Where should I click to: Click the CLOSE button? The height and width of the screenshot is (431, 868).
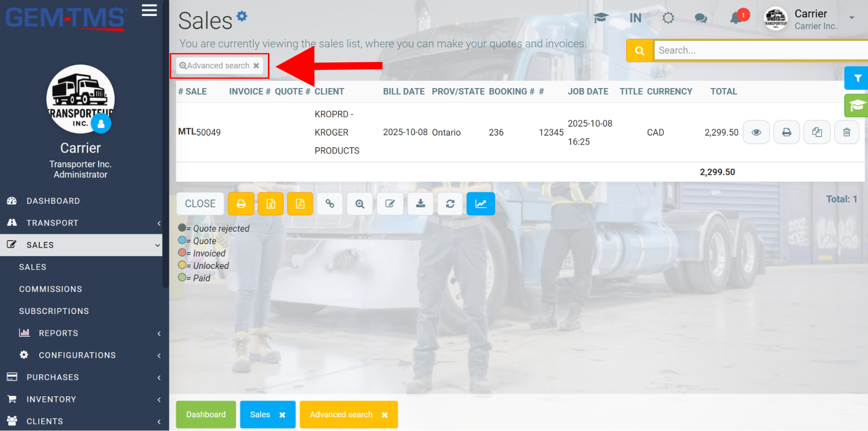(x=200, y=204)
